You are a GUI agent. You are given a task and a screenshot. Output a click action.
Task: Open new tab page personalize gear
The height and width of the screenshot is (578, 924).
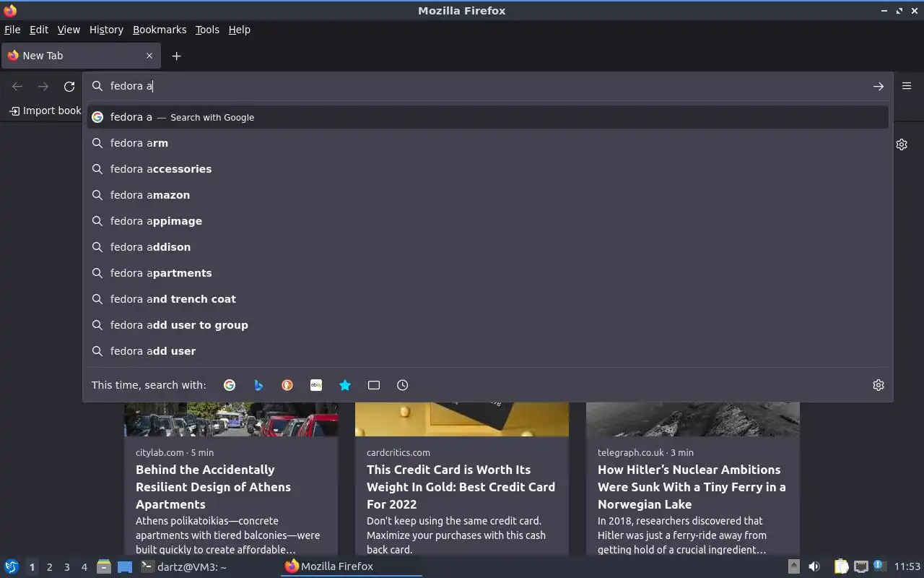902,144
